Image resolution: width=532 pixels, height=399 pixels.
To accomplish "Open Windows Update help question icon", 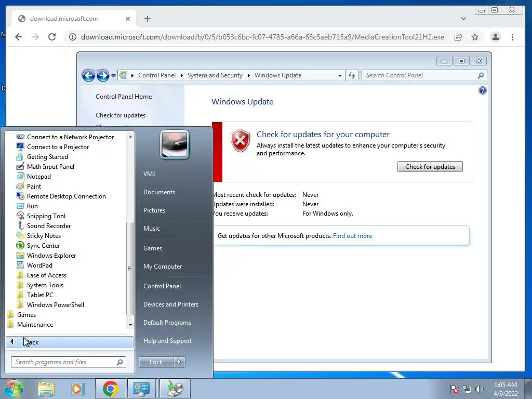I will click(482, 90).
